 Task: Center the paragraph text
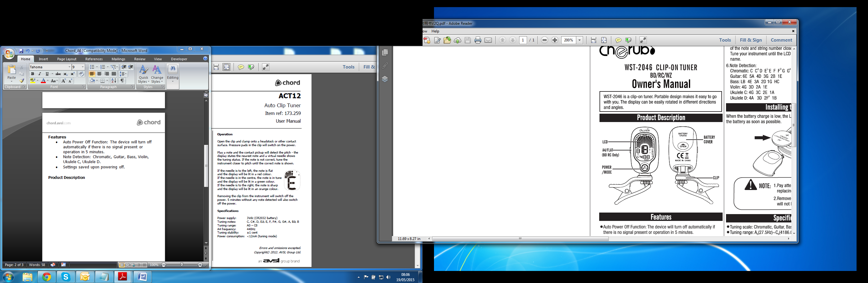pyautogui.click(x=99, y=74)
